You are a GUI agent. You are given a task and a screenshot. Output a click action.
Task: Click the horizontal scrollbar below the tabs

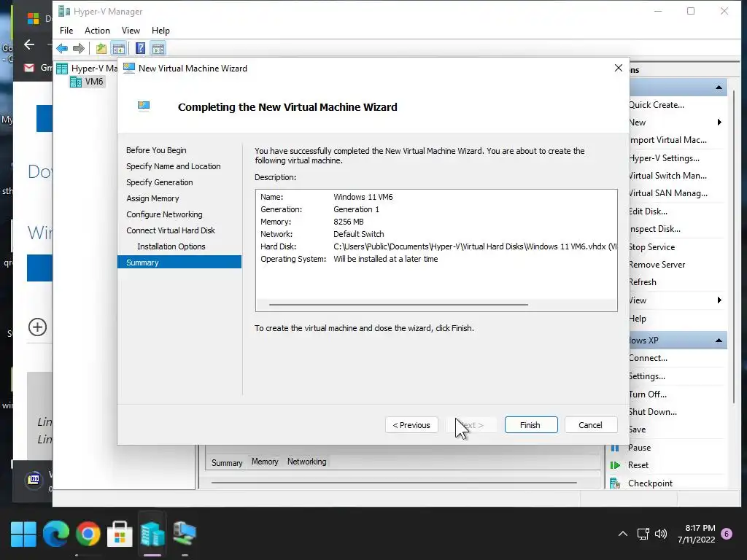(393, 483)
